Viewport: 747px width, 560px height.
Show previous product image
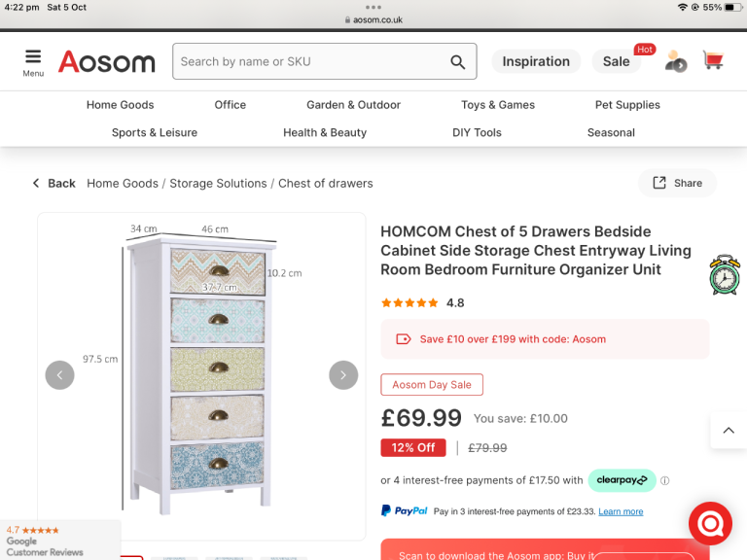pyautogui.click(x=59, y=374)
